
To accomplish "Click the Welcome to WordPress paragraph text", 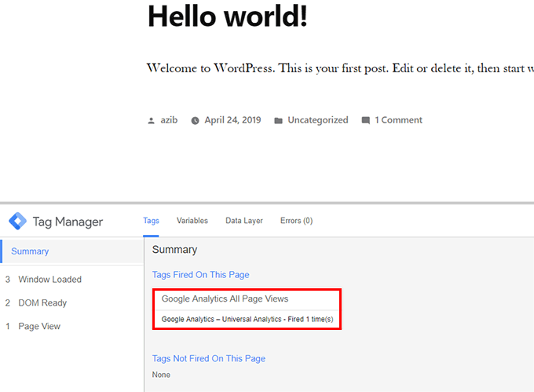I will [340, 68].
